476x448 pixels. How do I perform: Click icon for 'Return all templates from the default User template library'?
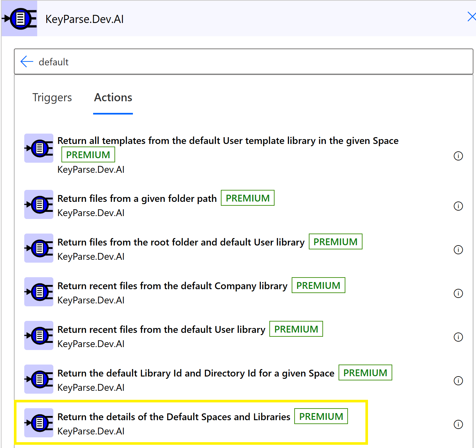pyautogui.click(x=39, y=148)
